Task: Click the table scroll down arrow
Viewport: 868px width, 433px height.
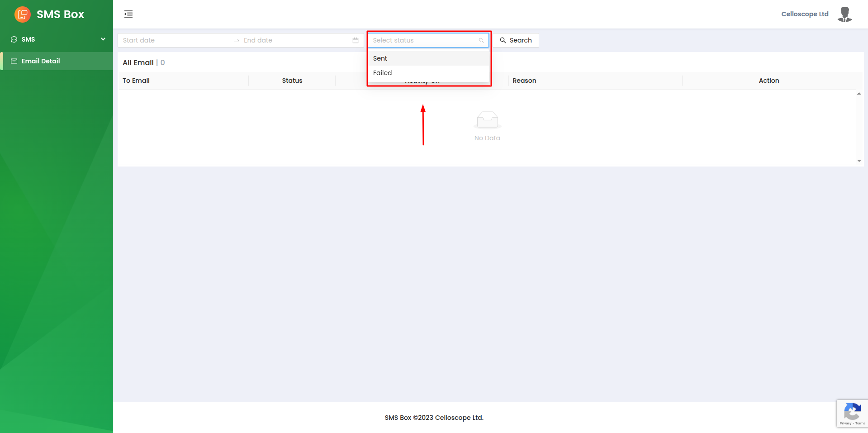Action: (859, 161)
